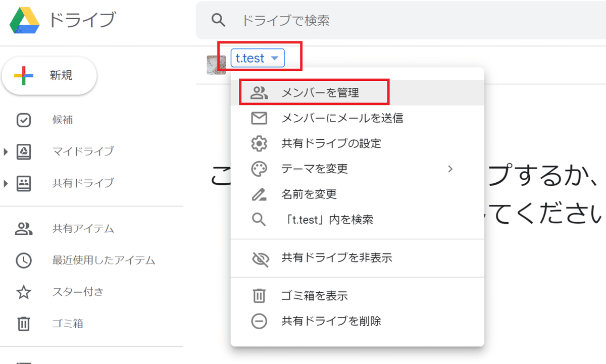Expand the マイドライブ tree arrow
This screenshot has width=606, height=364.
point(6,151)
